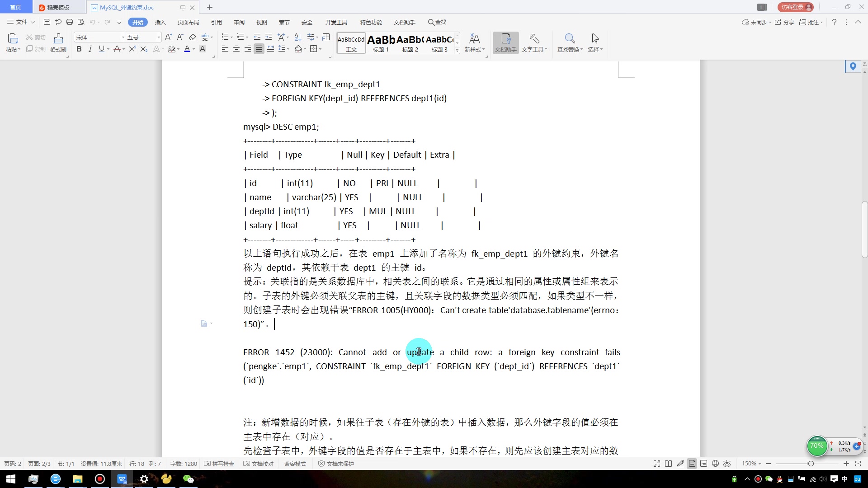Select the 文字工具 (Text Tool)

[534, 43]
